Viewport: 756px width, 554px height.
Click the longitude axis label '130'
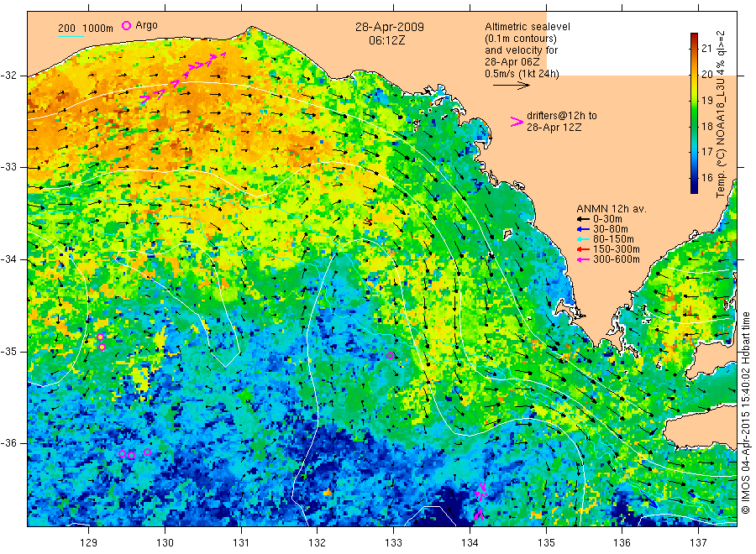165,543
